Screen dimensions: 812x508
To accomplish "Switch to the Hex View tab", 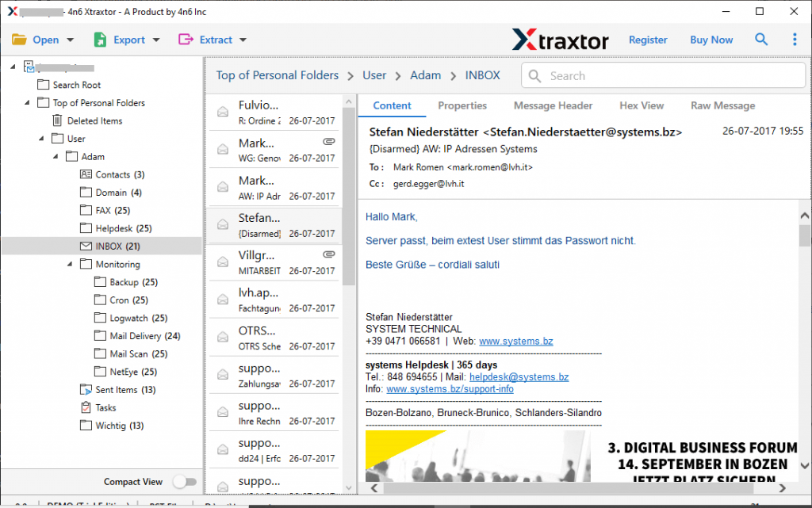I will (642, 105).
